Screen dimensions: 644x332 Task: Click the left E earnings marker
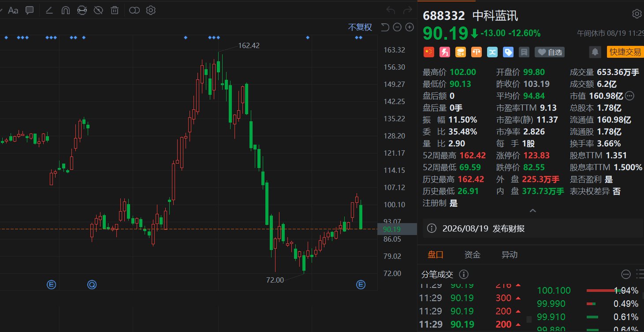51,285
